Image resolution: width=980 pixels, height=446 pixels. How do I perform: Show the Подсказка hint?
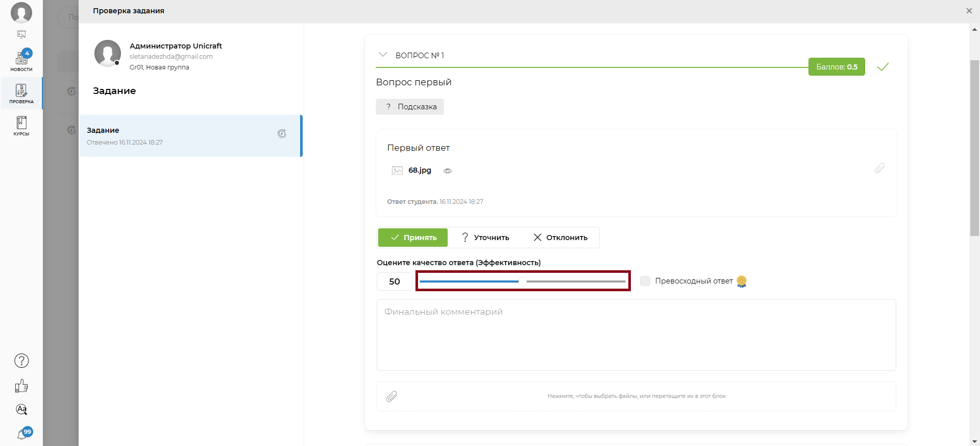pos(410,107)
